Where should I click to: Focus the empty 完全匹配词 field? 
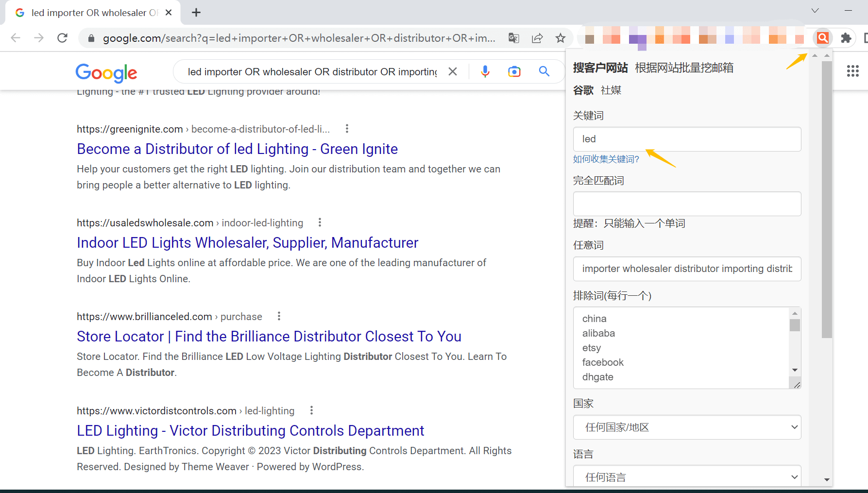[687, 204]
